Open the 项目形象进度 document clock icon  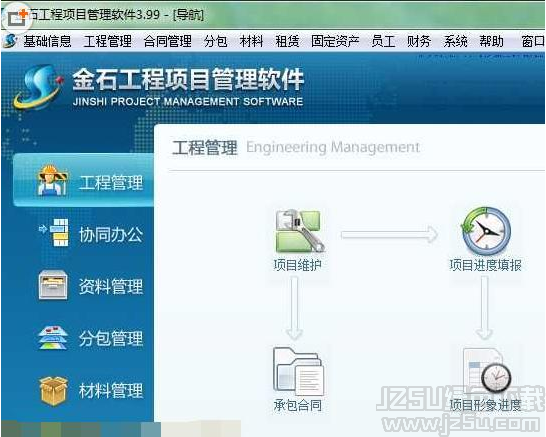click(x=486, y=372)
